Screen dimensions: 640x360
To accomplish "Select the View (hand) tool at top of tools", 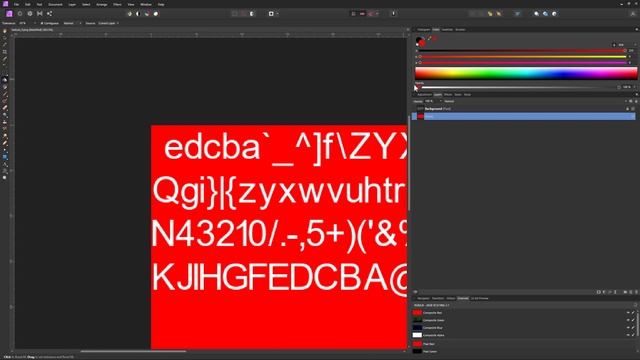I will click(4, 31).
